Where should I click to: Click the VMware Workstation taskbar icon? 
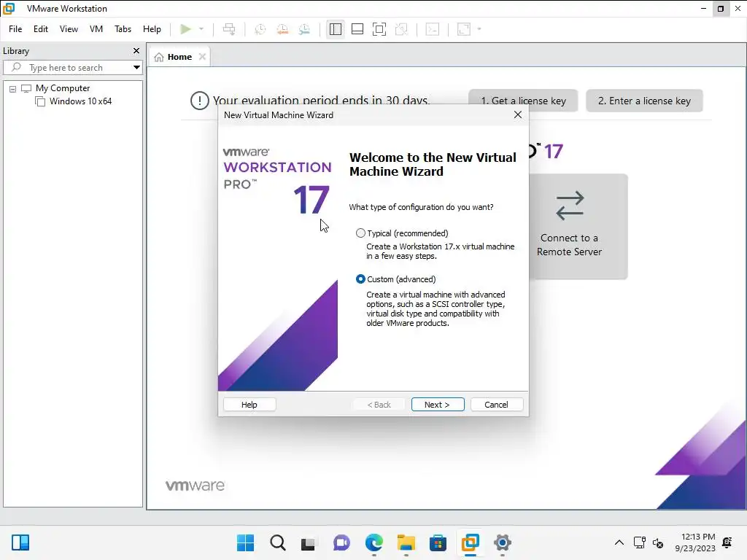[x=471, y=542]
